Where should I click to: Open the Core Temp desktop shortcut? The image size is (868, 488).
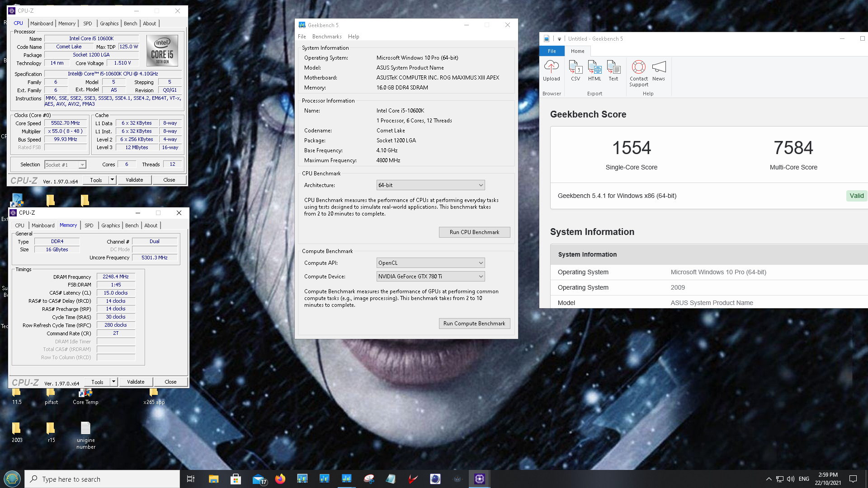(x=85, y=396)
